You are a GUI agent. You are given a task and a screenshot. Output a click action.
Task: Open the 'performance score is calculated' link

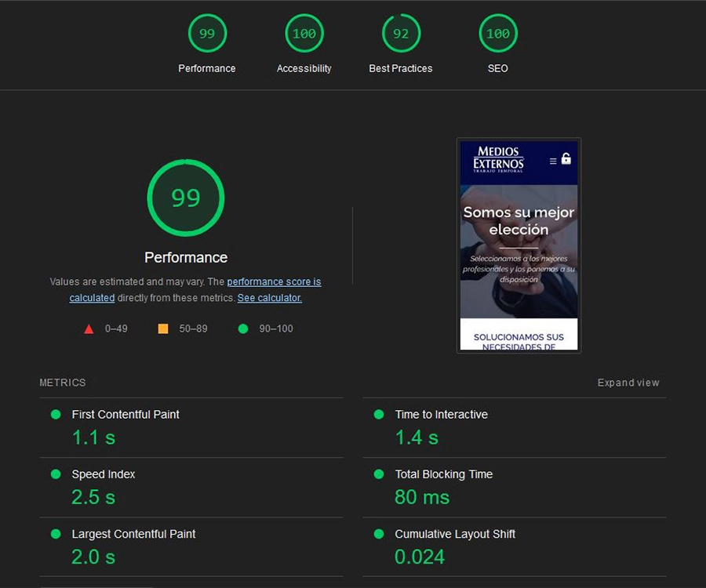click(274, 282)
